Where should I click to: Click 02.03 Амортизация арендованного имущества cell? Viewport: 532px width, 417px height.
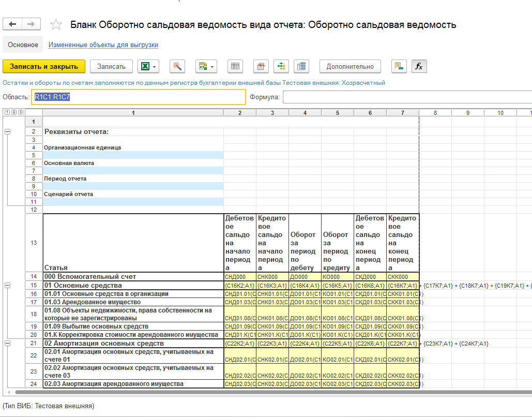pyautogui.click(x=133, y=384)
